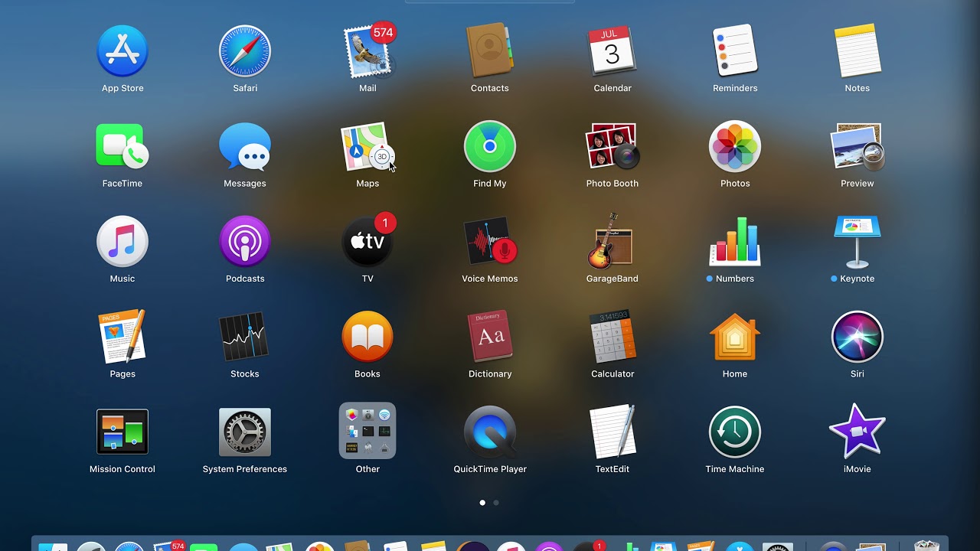Launch GarageBand
980x551 pixels.
coord(612,242)
